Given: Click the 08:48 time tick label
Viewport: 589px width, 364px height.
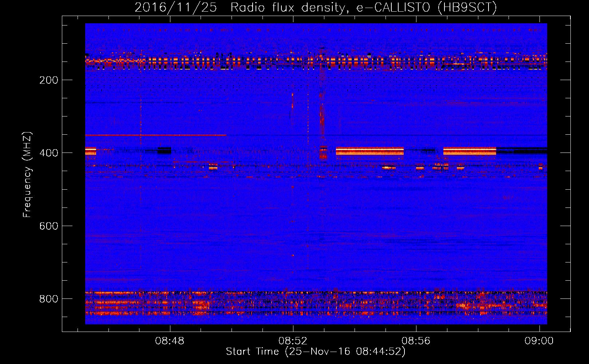Looking at the screenshot, I should [170, 341].
